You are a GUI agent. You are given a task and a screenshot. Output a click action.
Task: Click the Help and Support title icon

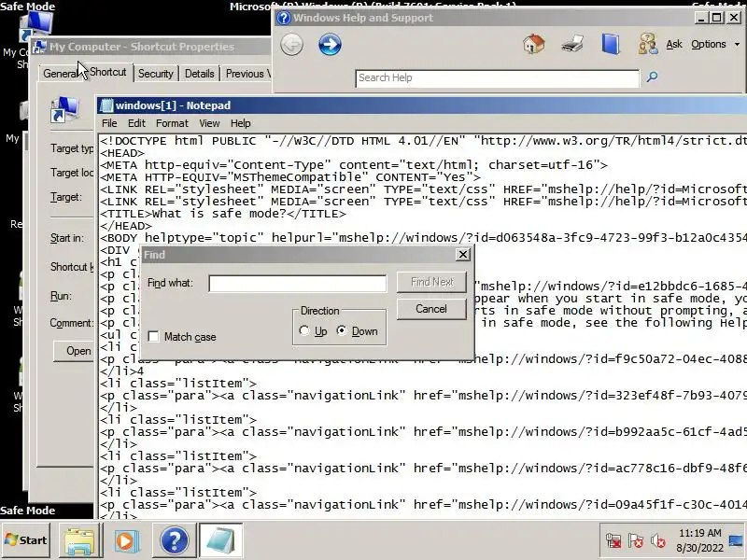tap(284, 18)
